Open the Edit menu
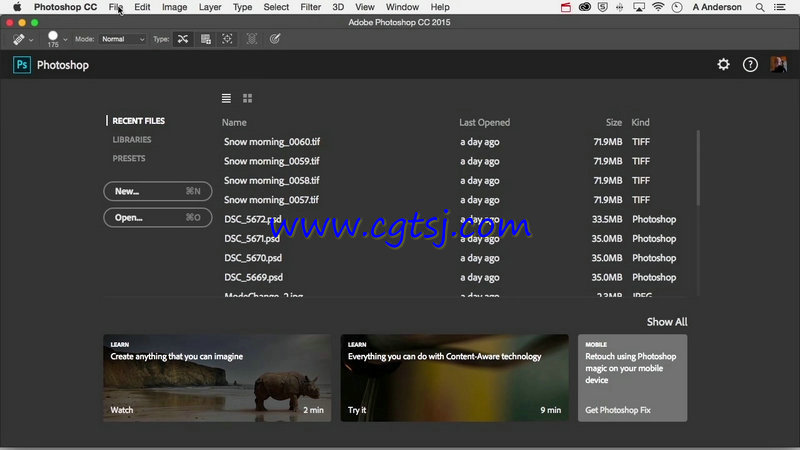The height and width of the screenshot is (450, 800). pos(142,7)
